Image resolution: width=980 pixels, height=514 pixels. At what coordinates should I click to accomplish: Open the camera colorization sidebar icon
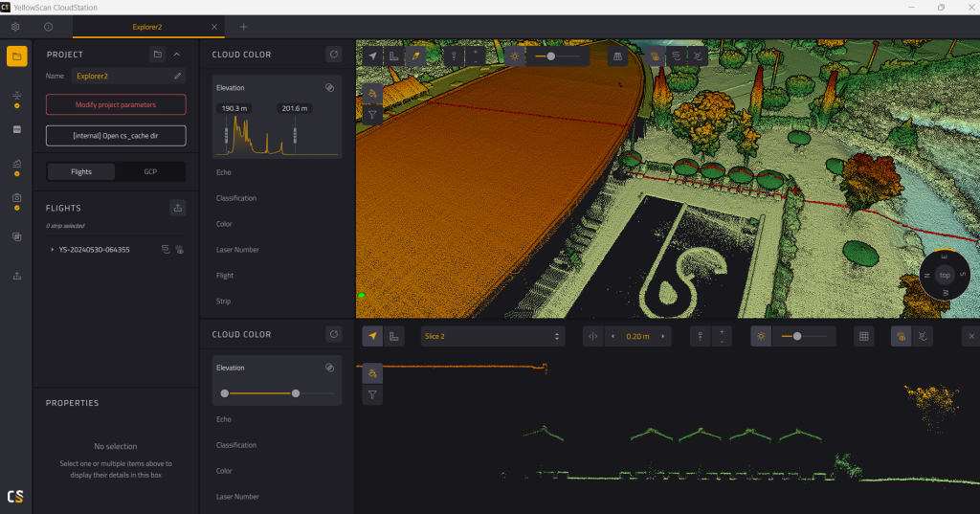17,198
